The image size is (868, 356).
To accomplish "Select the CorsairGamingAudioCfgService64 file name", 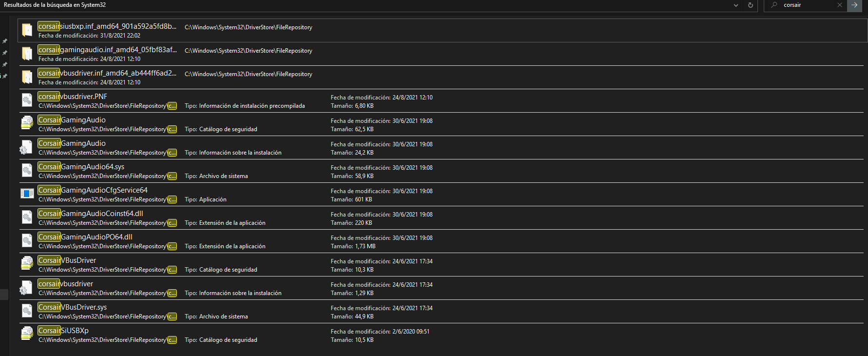I will point(93,190).
